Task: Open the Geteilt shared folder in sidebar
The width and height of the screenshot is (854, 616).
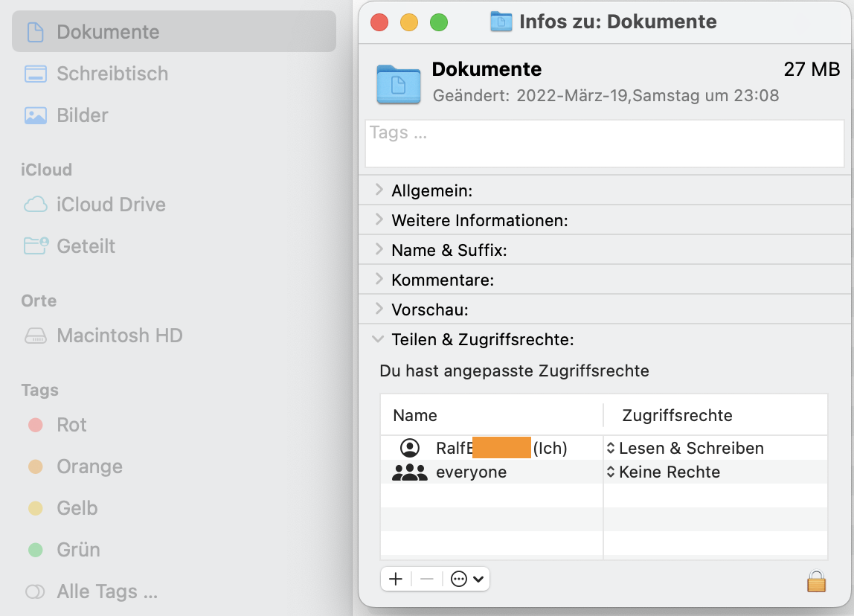Action: (86, 246)
